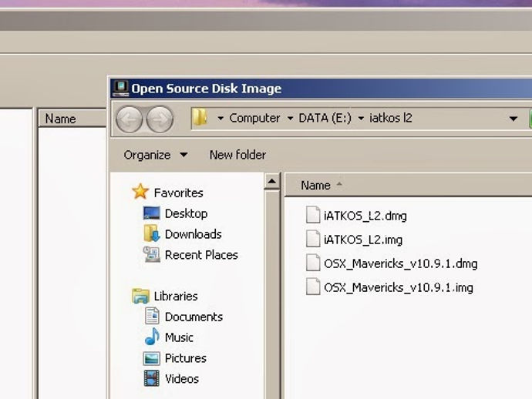Click Name column header in background window

[60, 119]
